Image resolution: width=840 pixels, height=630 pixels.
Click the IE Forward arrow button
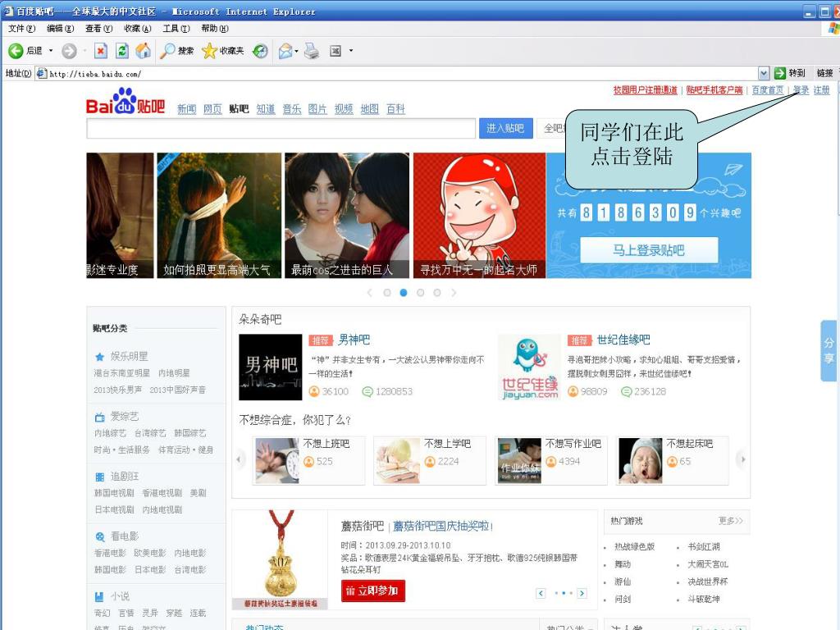69,51
